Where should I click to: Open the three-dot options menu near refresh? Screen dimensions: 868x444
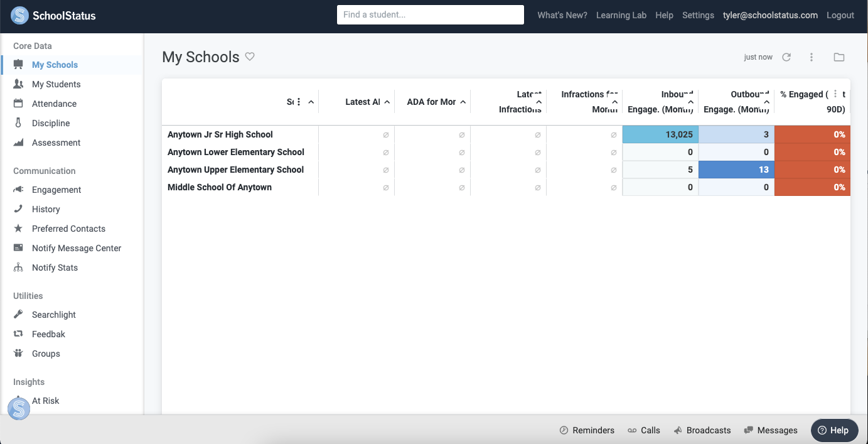point(812,57)
